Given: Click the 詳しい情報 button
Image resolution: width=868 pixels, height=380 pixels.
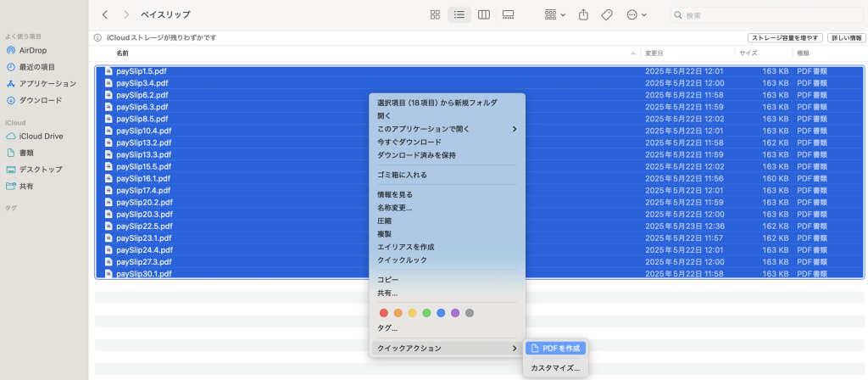Looking at the screenshot, I should click(x=845, y=38).
